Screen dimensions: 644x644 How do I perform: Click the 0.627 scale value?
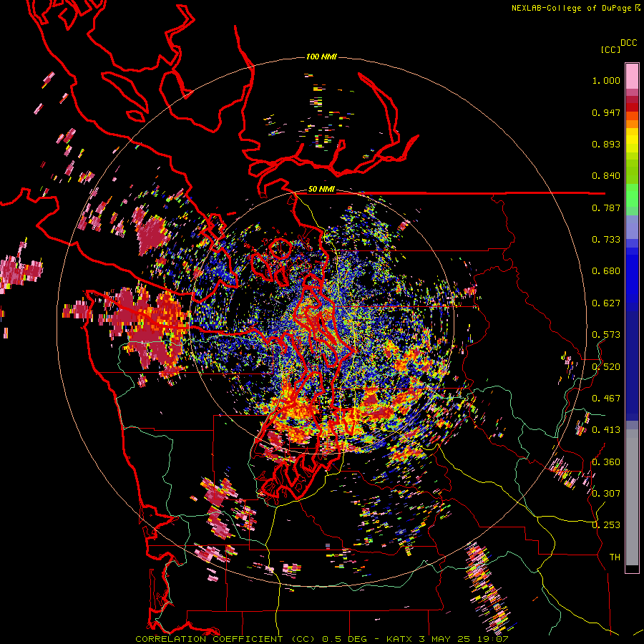tap(606, 303)
